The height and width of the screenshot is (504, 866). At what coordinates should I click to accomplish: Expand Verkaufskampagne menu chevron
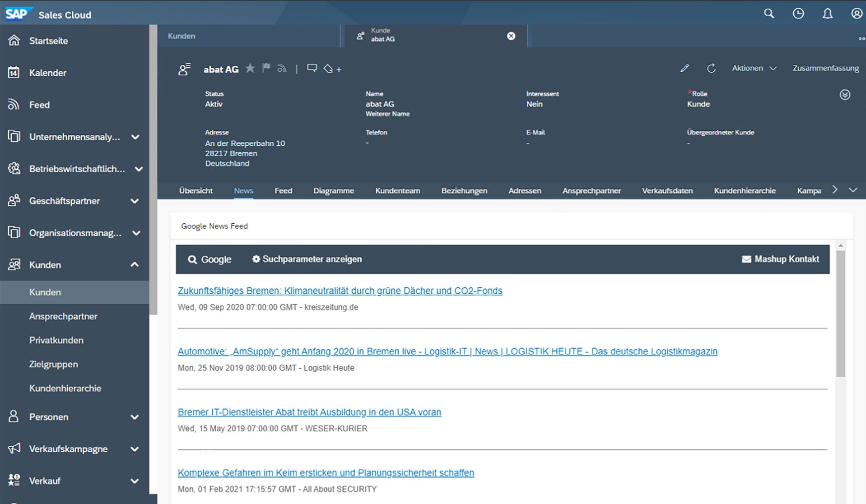pos(135,449)
